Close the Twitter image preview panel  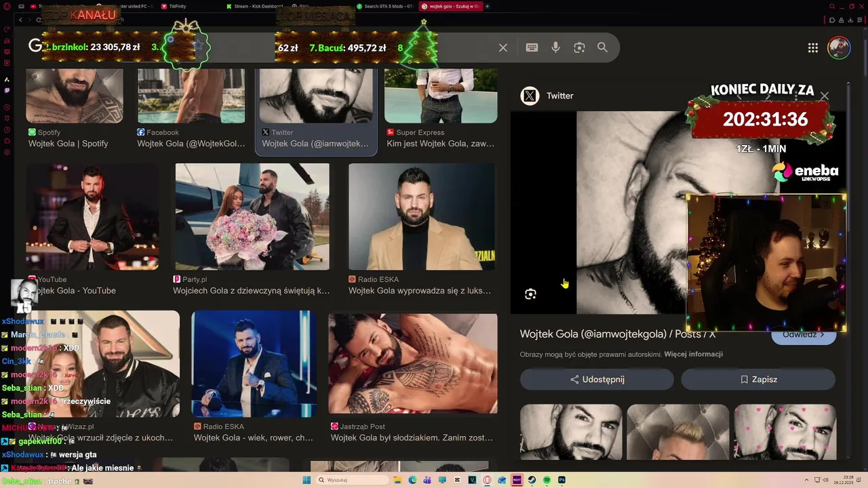tap(824, 96)
